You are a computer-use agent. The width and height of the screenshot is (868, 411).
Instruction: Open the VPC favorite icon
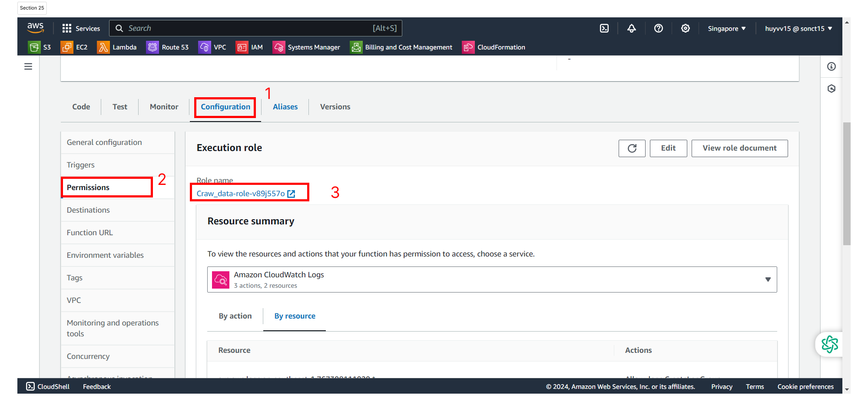coord(204,47)
